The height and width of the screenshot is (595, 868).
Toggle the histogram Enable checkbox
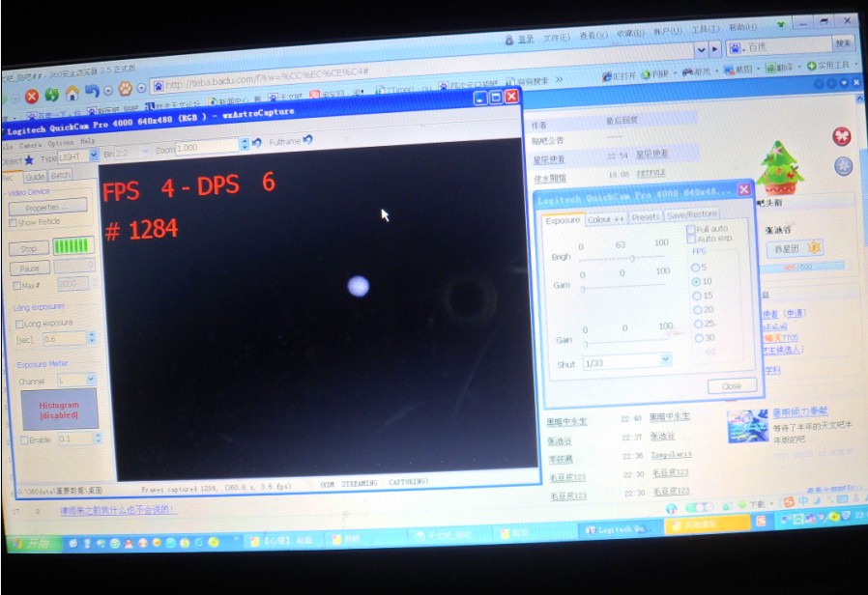[24, 440]
